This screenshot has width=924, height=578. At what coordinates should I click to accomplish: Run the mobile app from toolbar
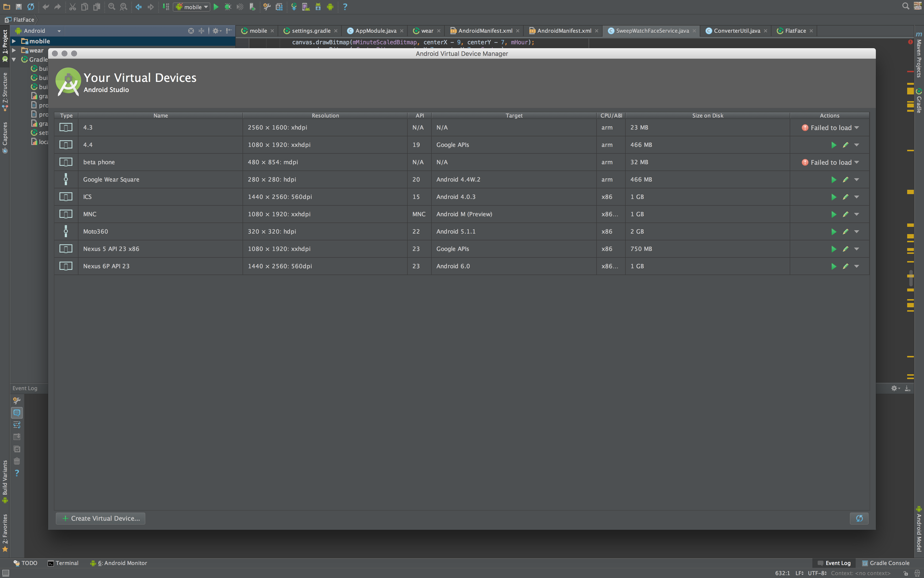point(216,7)
